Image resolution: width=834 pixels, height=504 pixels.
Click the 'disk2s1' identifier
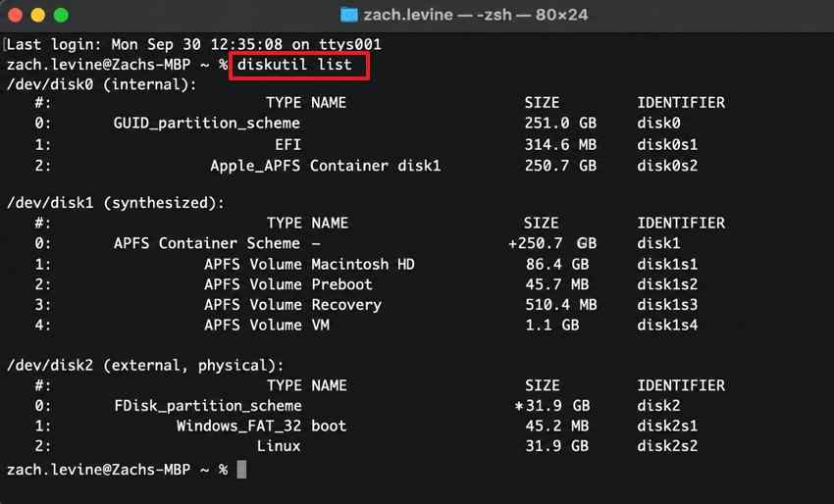tap(667, 427)
